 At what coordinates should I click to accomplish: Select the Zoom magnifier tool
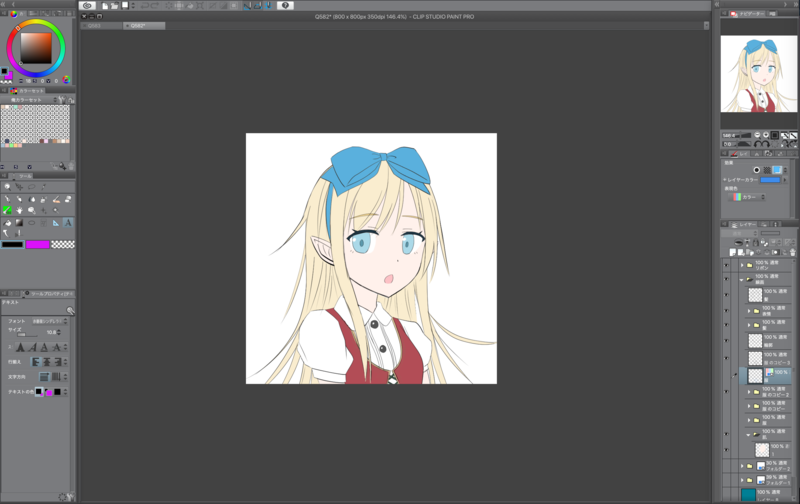7,187
